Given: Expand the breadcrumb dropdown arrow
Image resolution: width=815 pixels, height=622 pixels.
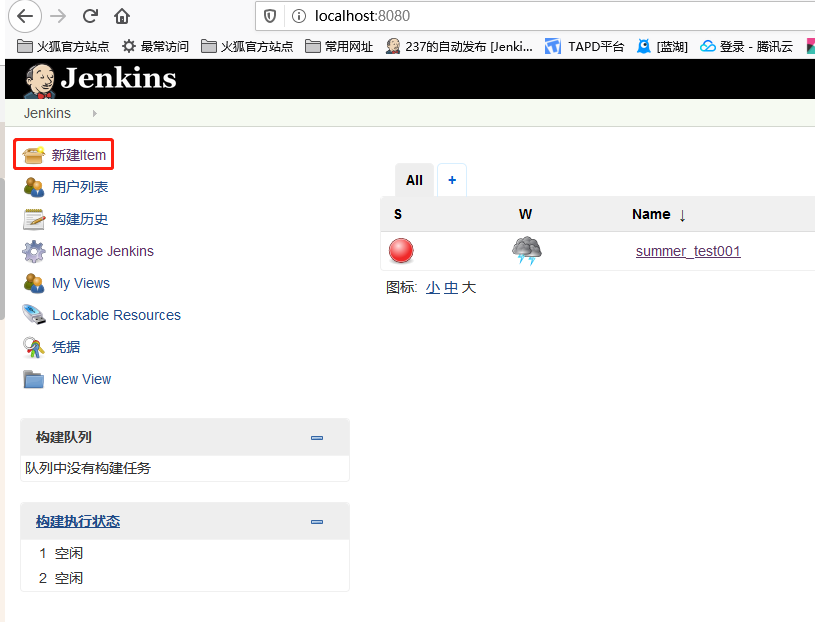Looking at the screenshot, I should tap(95, 113).
